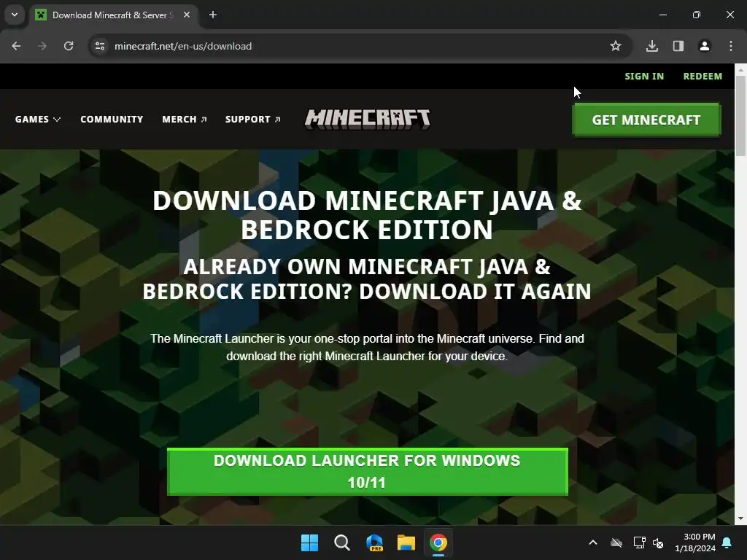
Task: Go back to previous page
Action: pos(16,46)
